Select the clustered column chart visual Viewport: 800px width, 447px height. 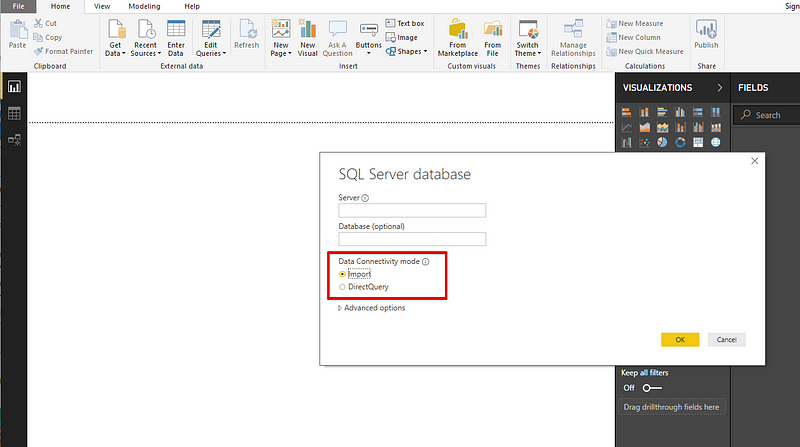(x=680, y=112)
